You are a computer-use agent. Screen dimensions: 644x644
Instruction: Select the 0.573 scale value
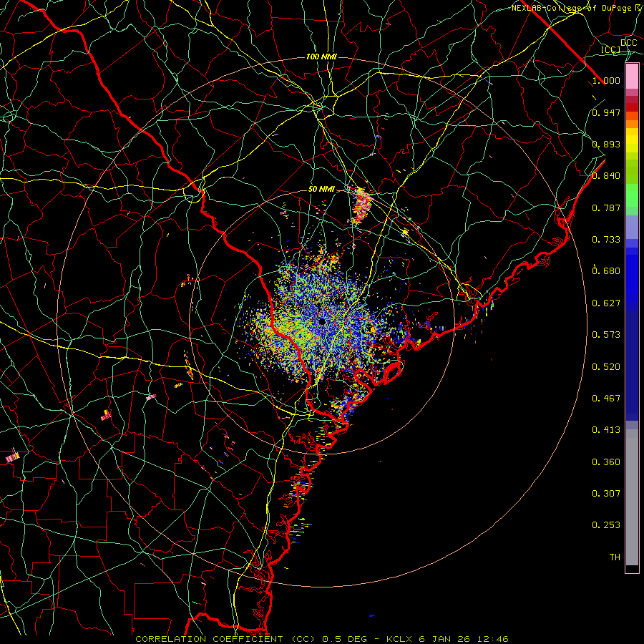coord(606,335)
